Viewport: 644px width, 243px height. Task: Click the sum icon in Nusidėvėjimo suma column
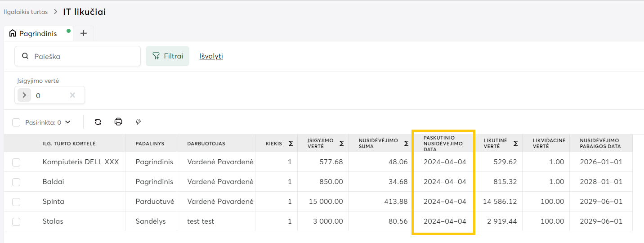pyautogui.click(x=406, y=144)
